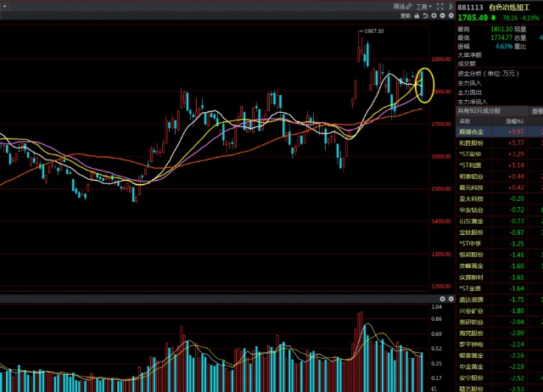Screen dimensions: 543x392
Task: Open the 工具 tools dropdown
Action: tap(423, 6)
